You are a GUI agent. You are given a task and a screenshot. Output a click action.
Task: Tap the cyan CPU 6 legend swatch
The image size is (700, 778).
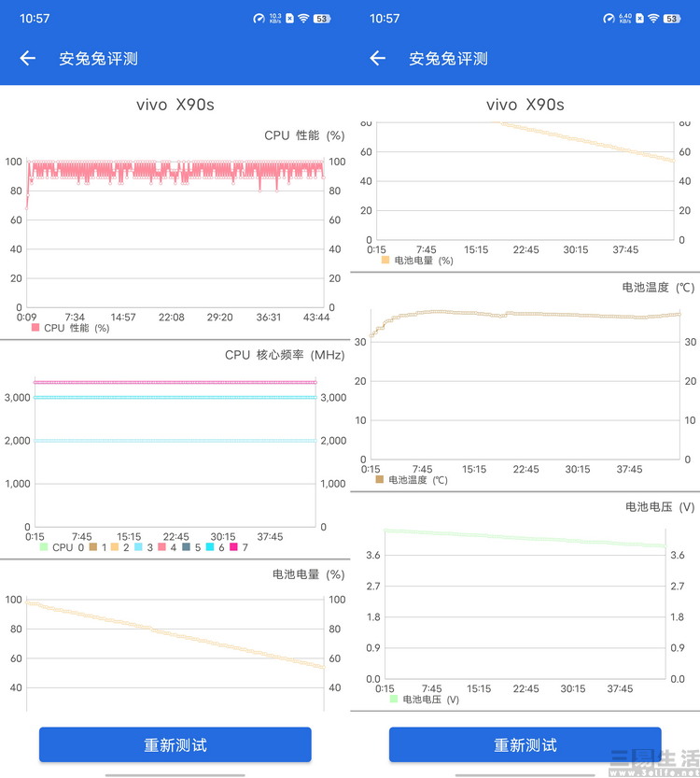(x=210, y=546)
